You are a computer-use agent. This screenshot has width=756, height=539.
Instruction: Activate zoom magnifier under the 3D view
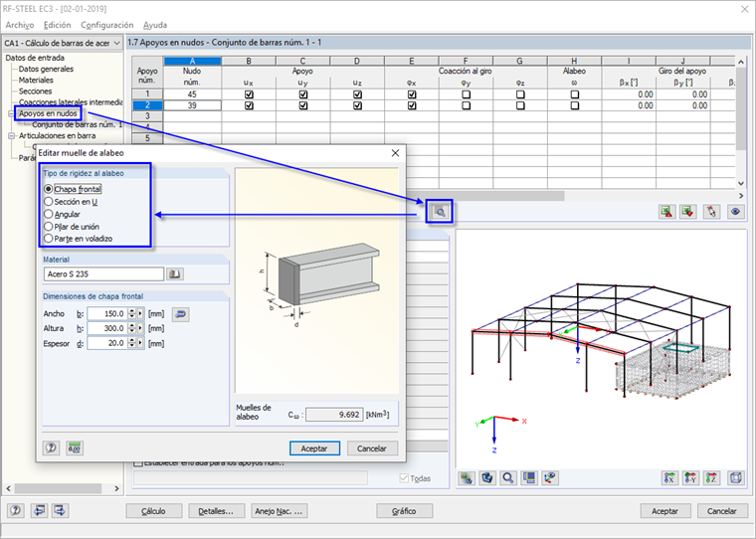pos(508,477)
